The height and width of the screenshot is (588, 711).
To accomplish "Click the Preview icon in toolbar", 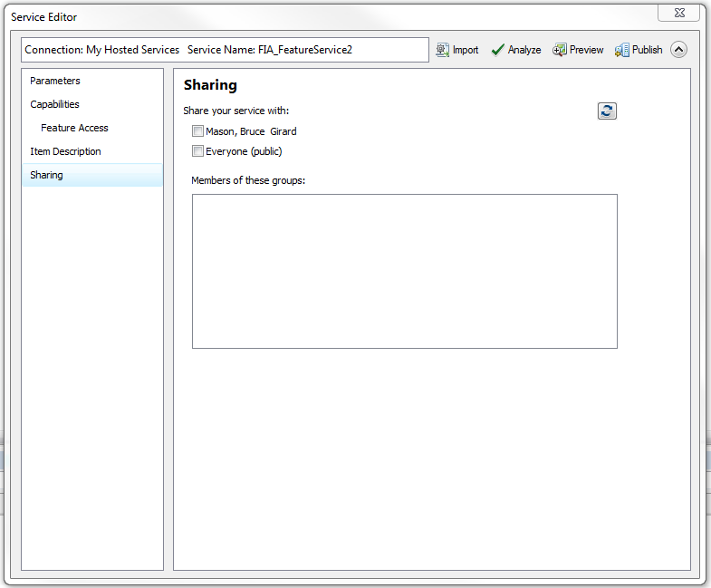I will (560, 50).
